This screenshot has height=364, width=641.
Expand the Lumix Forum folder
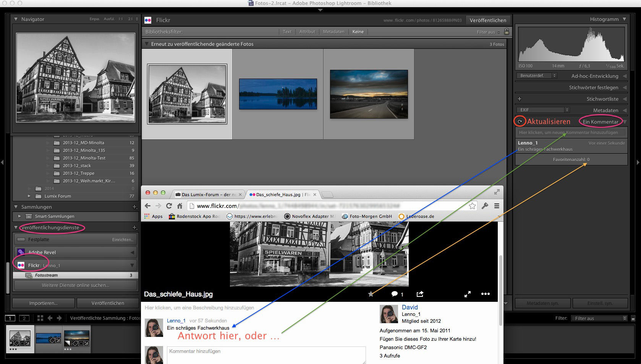click(29, 196)
